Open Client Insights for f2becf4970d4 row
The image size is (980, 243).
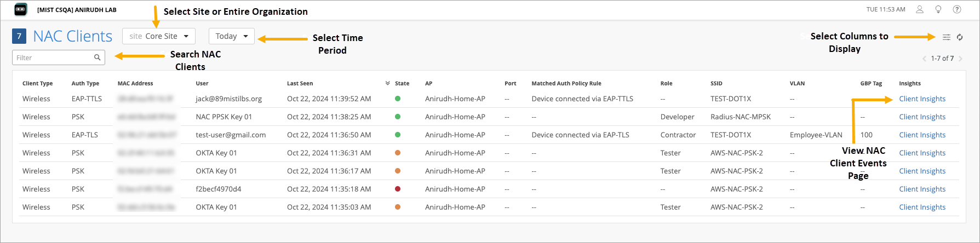pos(922,189)
